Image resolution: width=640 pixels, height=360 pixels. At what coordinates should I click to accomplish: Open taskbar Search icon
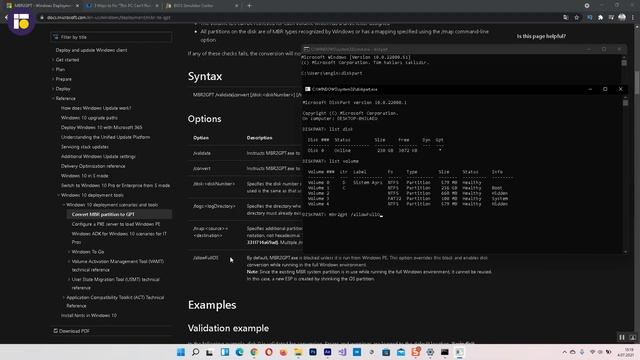click(x=196, y=352)
